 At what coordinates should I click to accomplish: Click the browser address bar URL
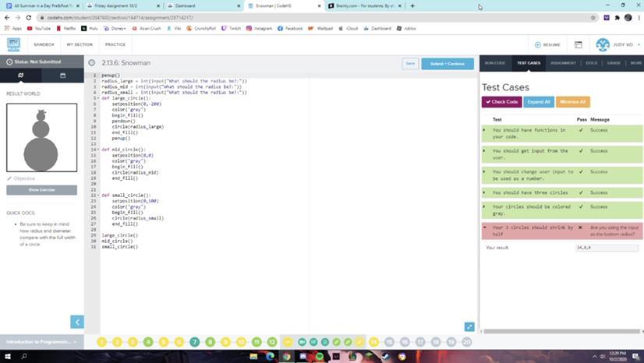click(x=120, y=18)
